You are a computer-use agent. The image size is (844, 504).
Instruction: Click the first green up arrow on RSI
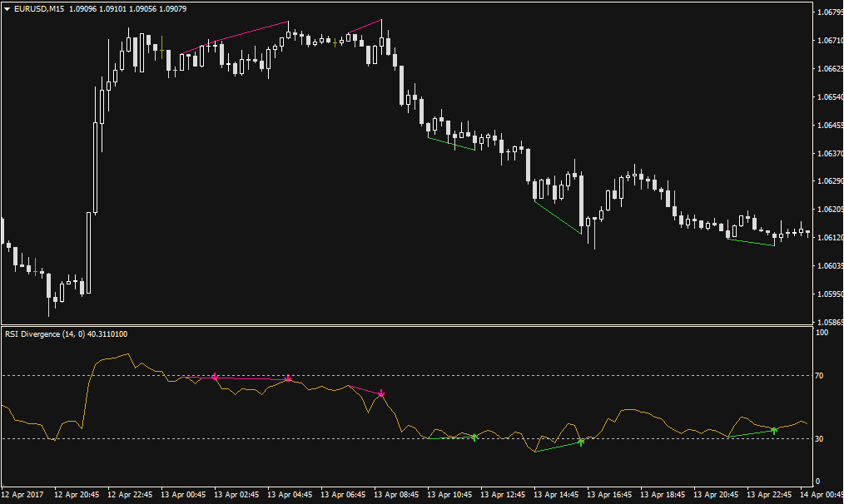pyautogui.click(x=474, y=437)
